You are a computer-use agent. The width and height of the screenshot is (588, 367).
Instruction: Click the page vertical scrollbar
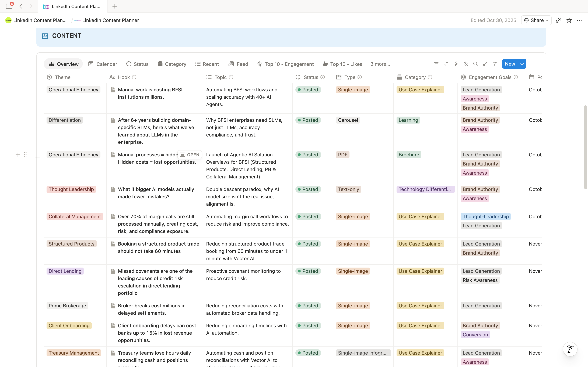tap(585, 147)
